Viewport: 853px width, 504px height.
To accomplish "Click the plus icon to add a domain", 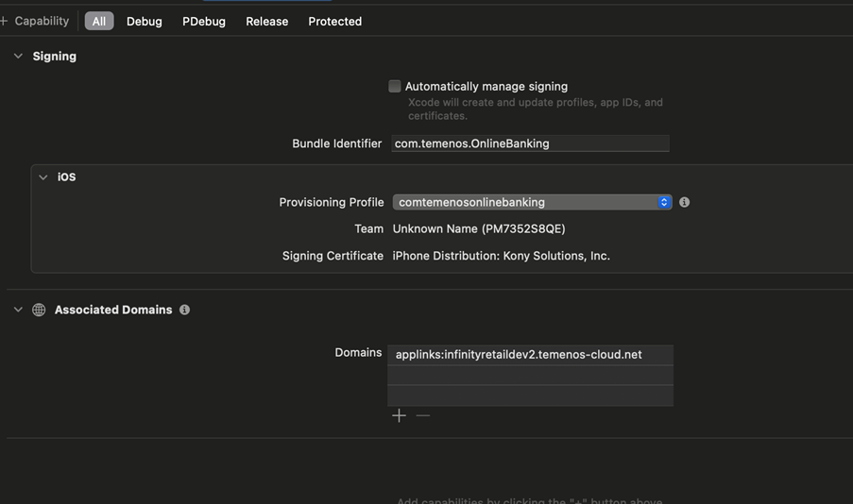I will [399, 416].
